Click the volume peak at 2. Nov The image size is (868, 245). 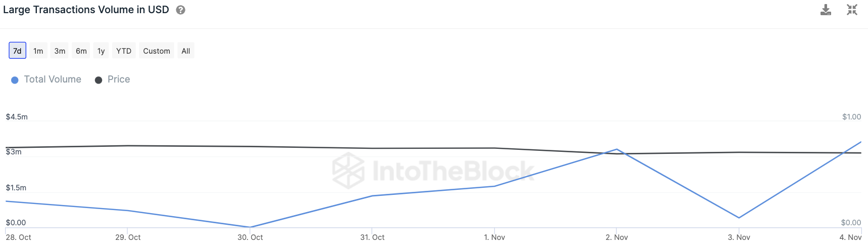pyautogui.click(x=616, y=149)
